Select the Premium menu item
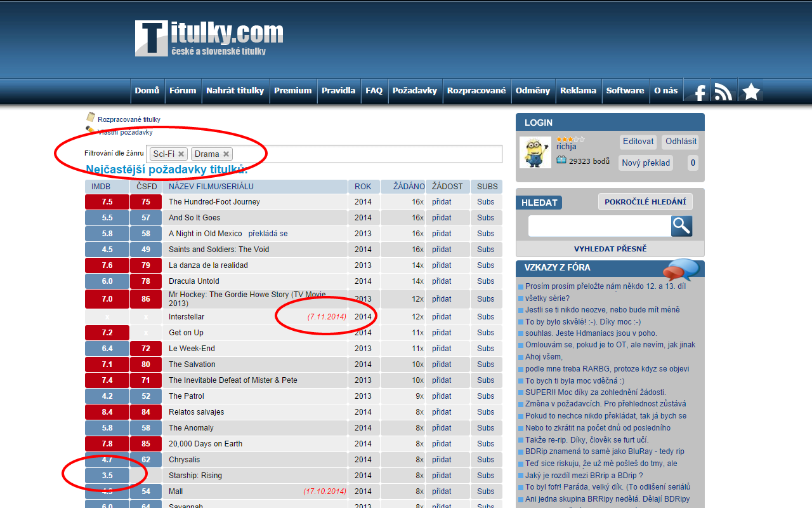Viewport: 812px width, 508px height. (293, 91)
